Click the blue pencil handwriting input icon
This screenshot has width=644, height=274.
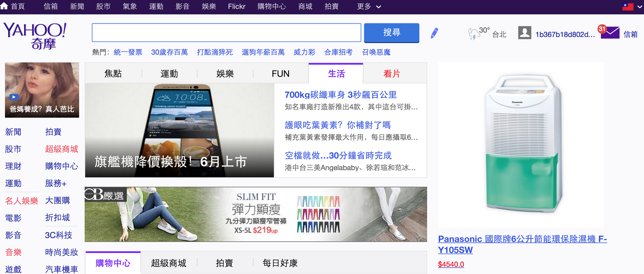coord(434,33)
